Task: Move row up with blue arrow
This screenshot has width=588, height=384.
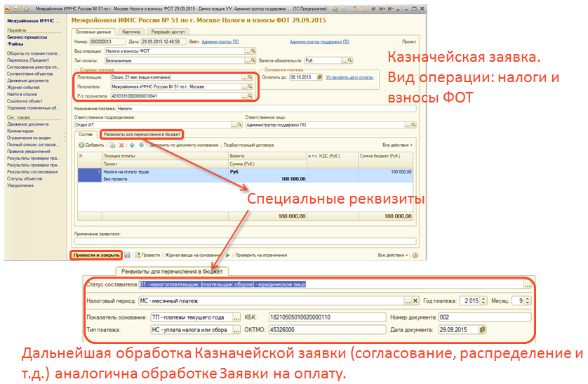Action: pos(131,145)
